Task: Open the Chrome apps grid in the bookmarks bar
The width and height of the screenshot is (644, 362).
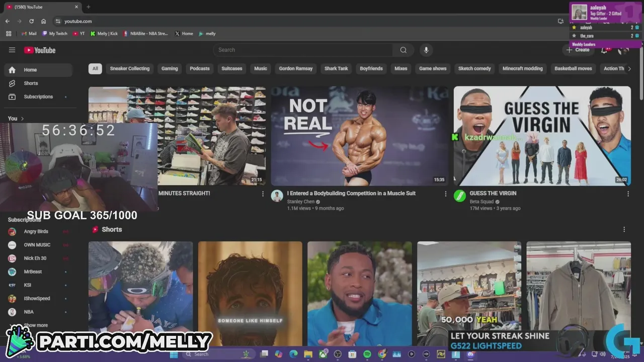Action: [x=9, y=34]
